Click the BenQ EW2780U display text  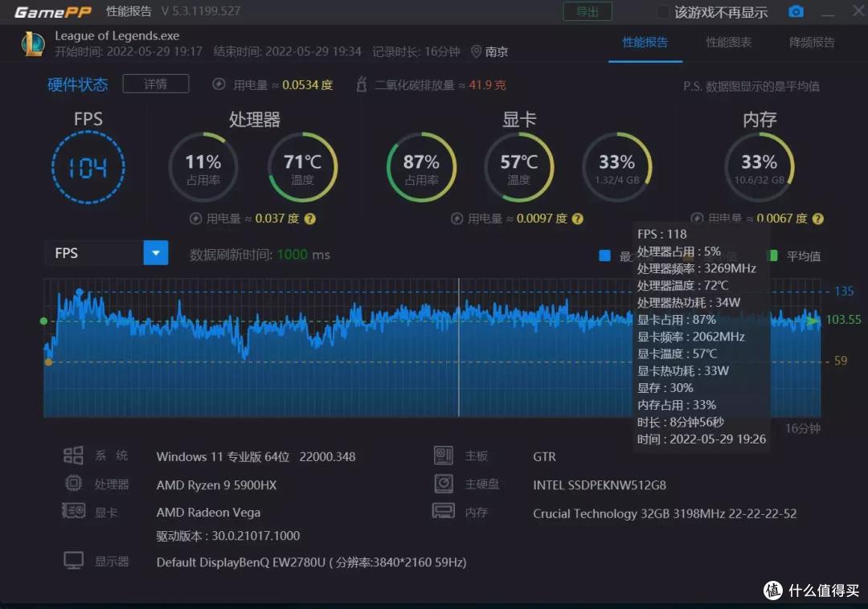(311, 562)
